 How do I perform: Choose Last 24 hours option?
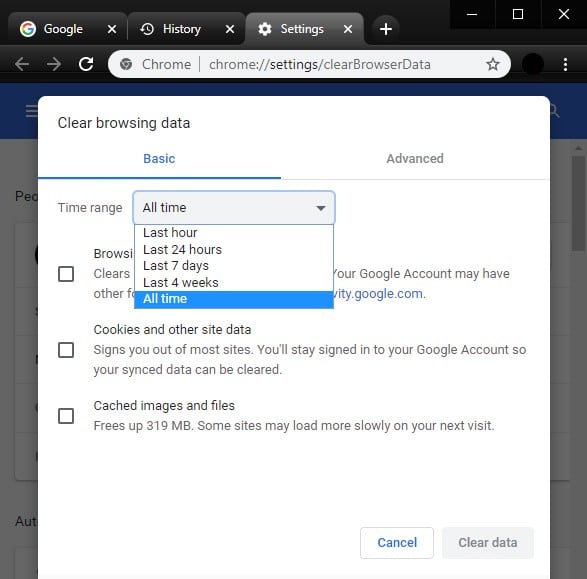pos(234,250)
